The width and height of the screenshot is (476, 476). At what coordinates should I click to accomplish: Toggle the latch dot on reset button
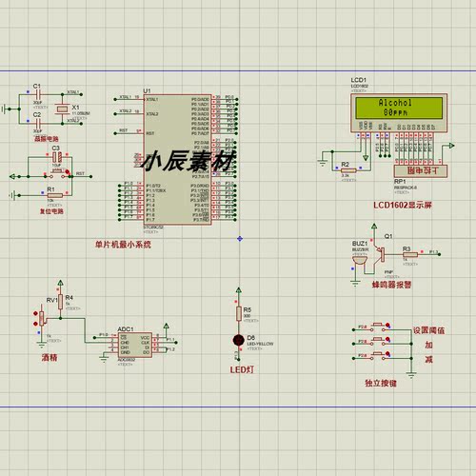tap(68, 171)
